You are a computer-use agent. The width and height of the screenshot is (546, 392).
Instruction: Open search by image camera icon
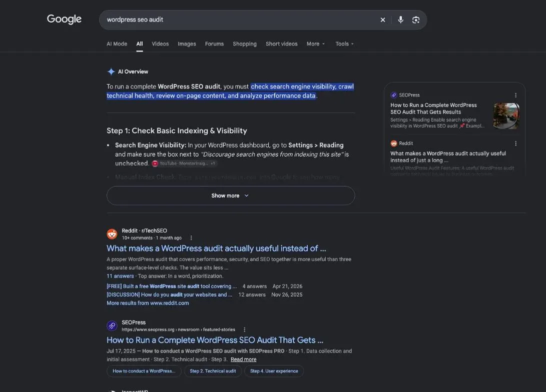[x=416, y=20]
